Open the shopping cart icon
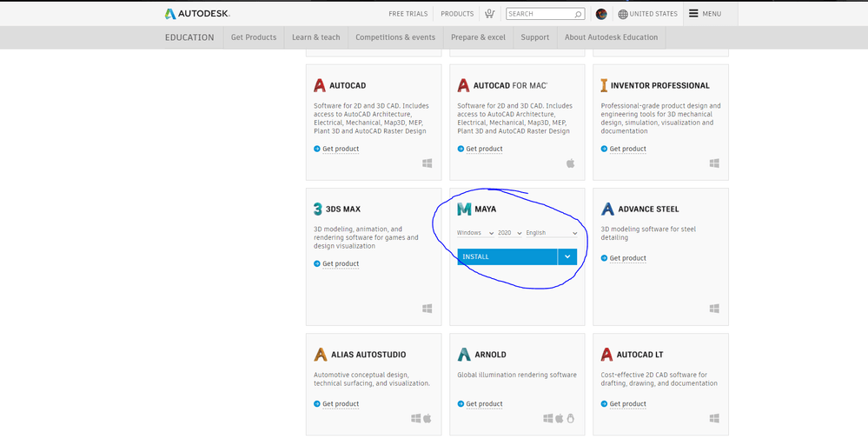Image resolution: width=868 pixels, height=439 pixels. pos(489,14)
